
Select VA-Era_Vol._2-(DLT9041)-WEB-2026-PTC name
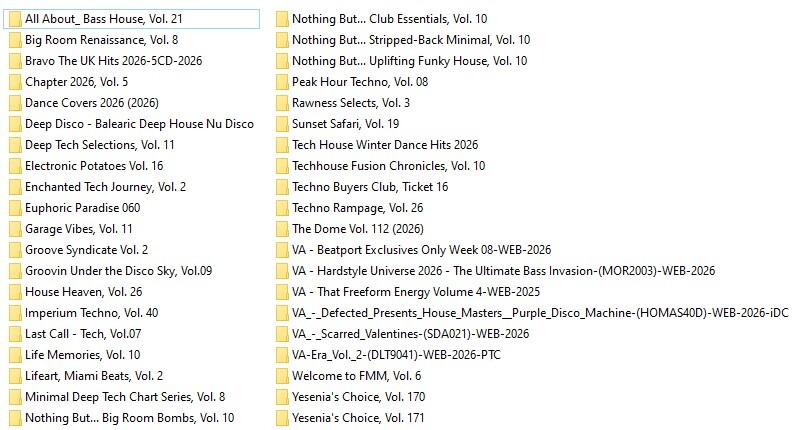(396, 355)
